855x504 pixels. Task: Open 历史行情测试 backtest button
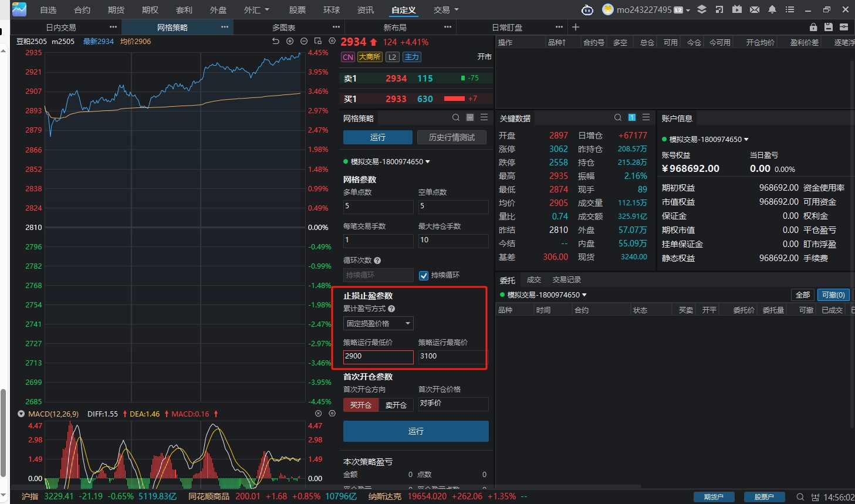coord(452,137)
